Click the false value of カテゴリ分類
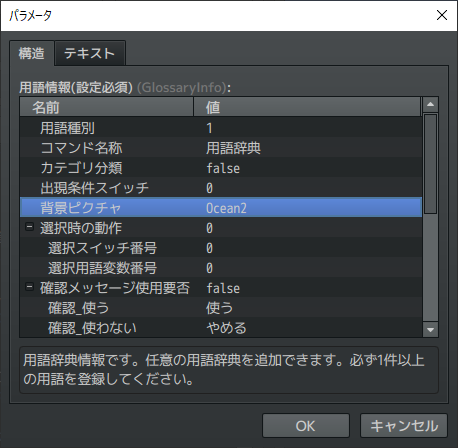 coord(223,168)
